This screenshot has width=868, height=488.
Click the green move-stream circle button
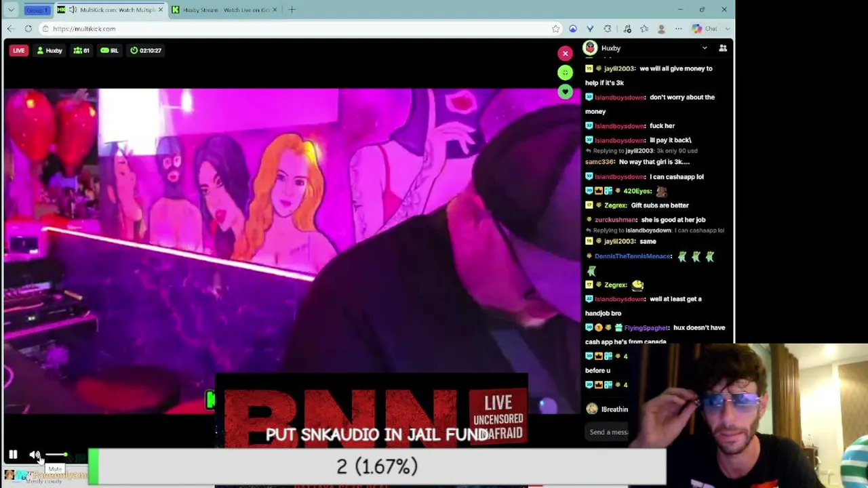tap(565, 73)
